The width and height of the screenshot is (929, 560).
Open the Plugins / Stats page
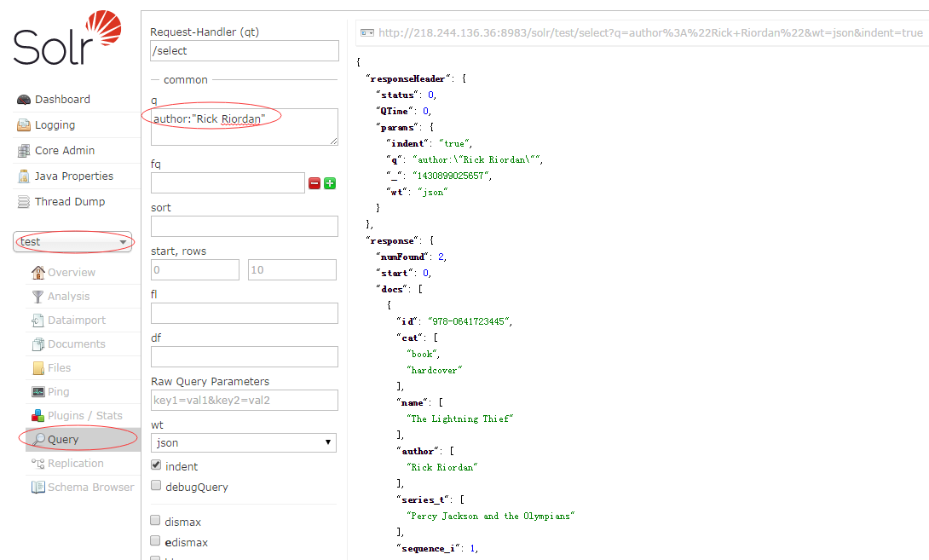tap(84, 416)
